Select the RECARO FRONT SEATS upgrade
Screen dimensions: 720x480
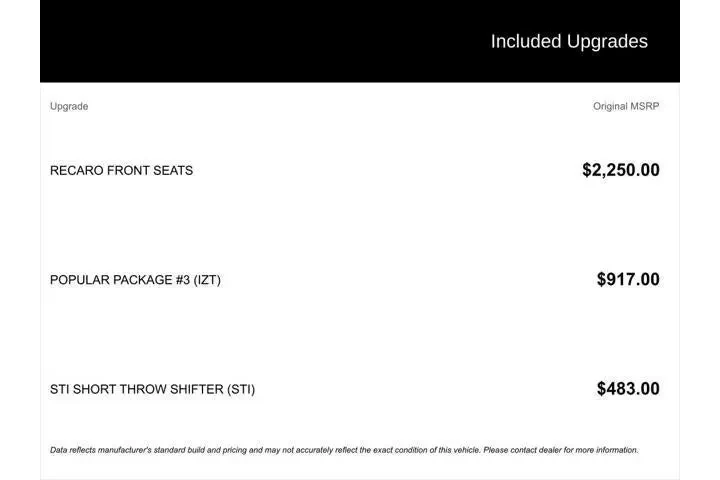(121, 170)
